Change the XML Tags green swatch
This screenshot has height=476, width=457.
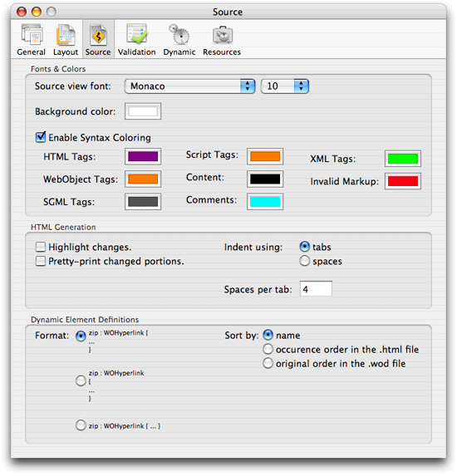click(403, 159)
